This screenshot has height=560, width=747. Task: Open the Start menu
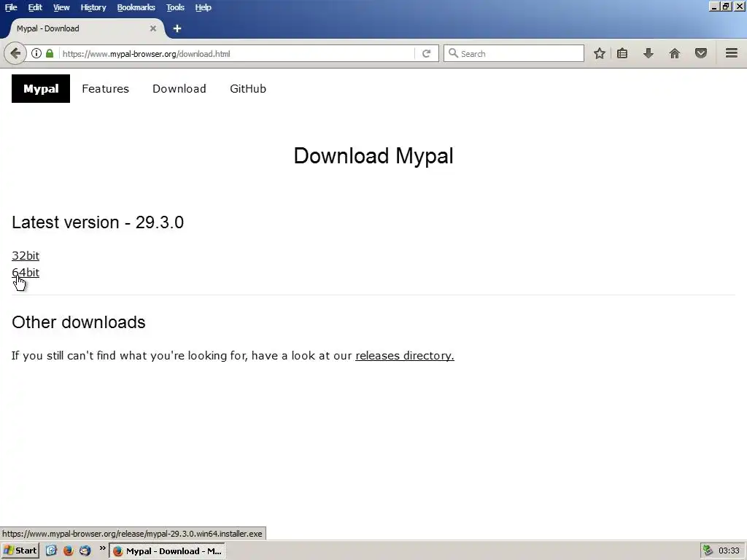pos(20,551)
